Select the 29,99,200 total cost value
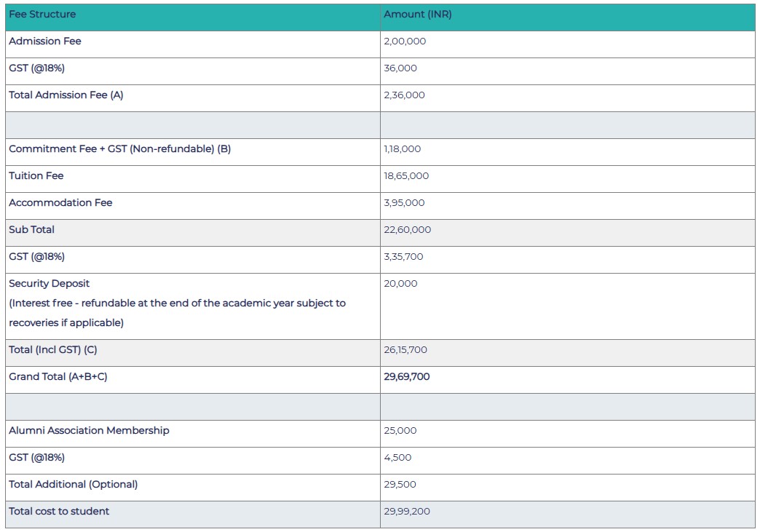This screenshot has width=760, height=532. click(405, 512)
